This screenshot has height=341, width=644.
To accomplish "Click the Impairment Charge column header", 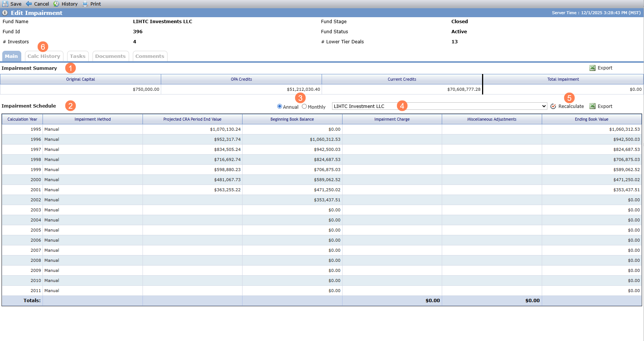I will 392,119.
